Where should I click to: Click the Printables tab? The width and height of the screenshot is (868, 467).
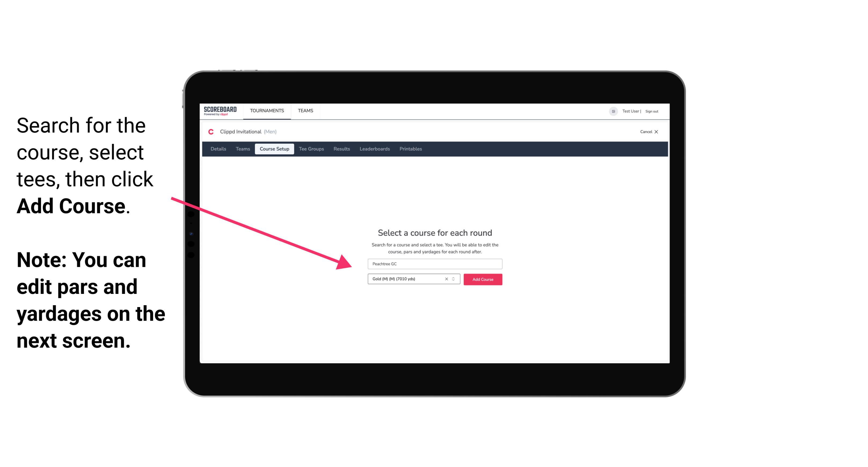(411, 149)
